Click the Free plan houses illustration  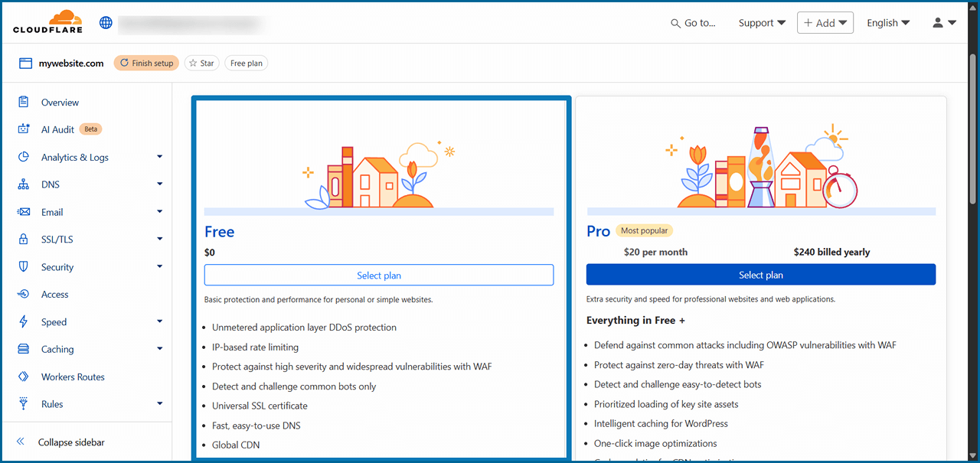[379, 174]
